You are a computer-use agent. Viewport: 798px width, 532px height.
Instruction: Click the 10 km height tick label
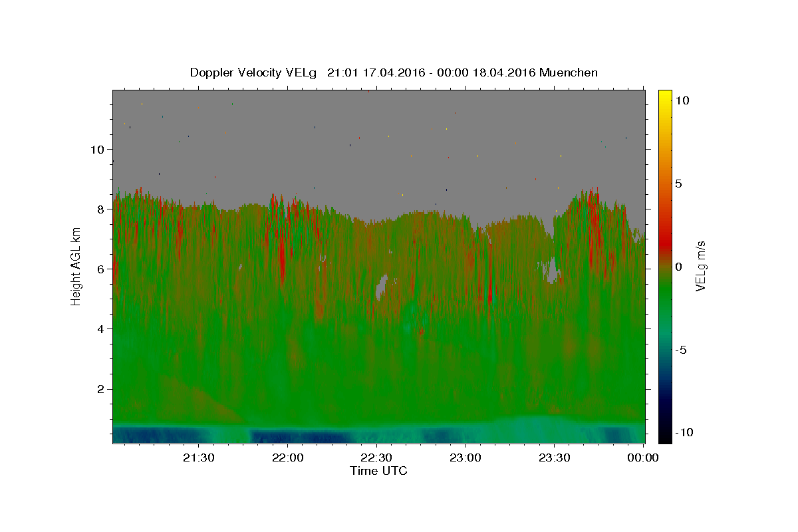(x=96, y=149)
